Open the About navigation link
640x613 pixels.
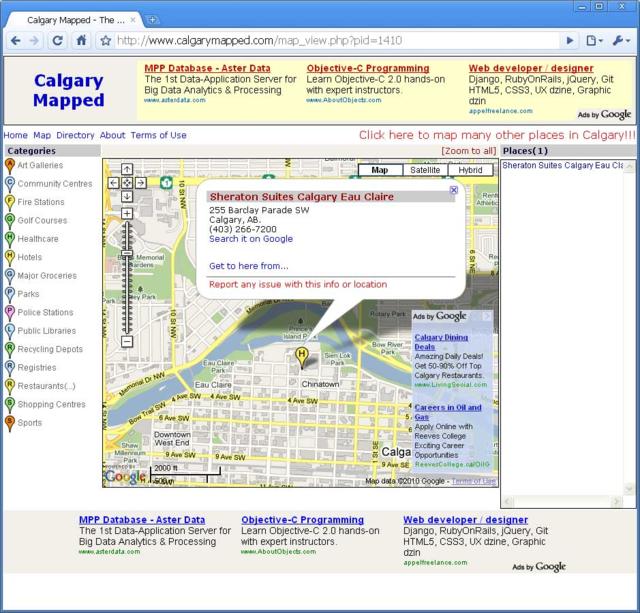pos(112,135)
